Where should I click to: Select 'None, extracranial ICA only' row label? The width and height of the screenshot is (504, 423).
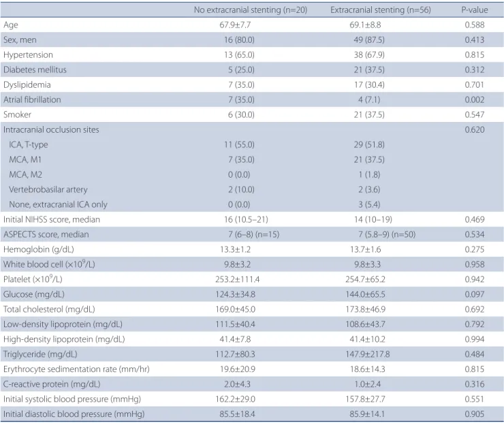[58, 204]
